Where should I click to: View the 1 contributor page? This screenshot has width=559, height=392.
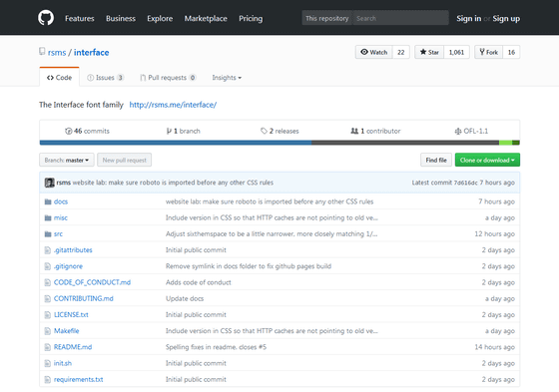(375, 131)
